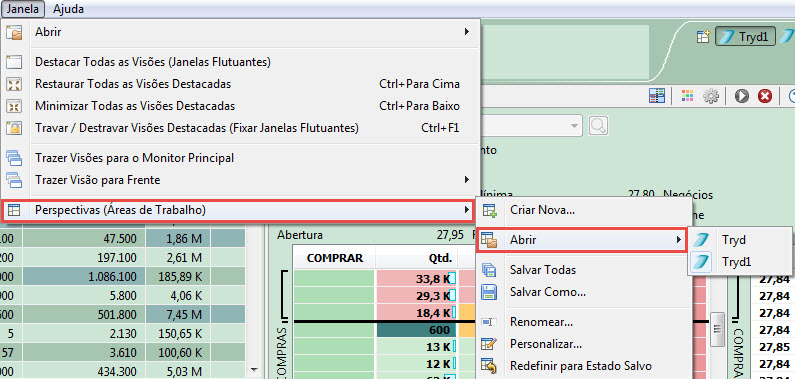Choose Criar Nova... perspective
795x379 pixels.
[583, 210]
